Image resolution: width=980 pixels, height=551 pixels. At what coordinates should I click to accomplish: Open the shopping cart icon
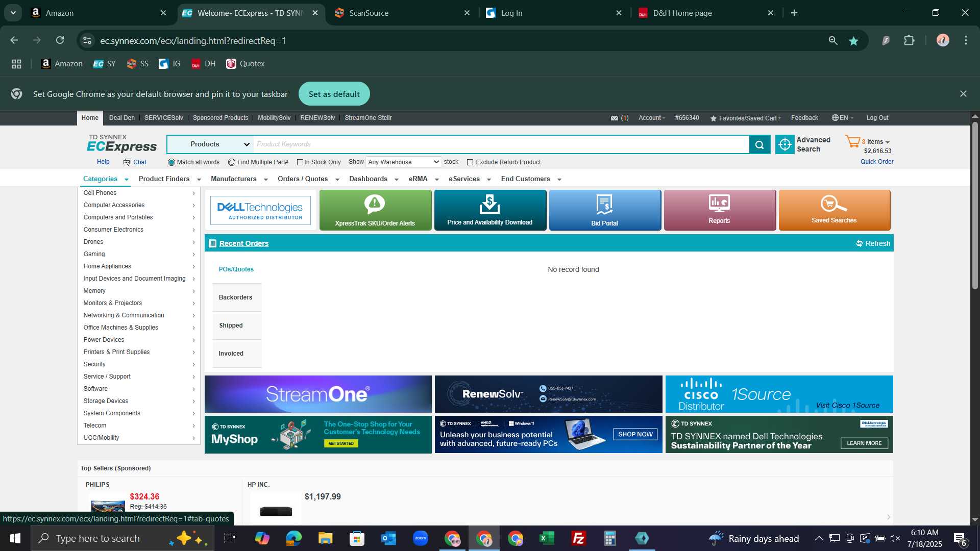click(852, 141)
